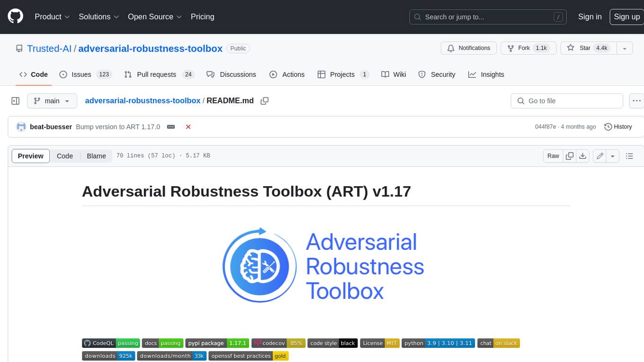Image resolution: width=644 pixels, height=362 pixels.
Task: Open the chat on slack badge
Action: pos(499,343)
